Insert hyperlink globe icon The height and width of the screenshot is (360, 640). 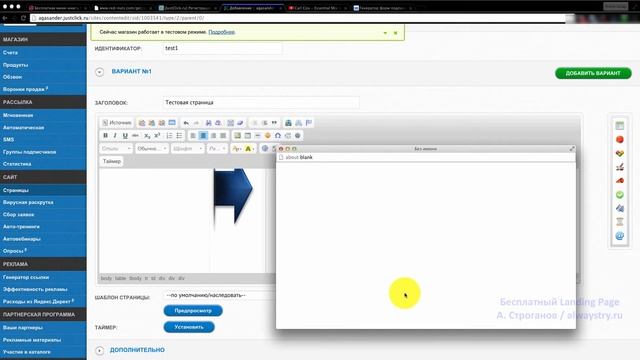265,149
